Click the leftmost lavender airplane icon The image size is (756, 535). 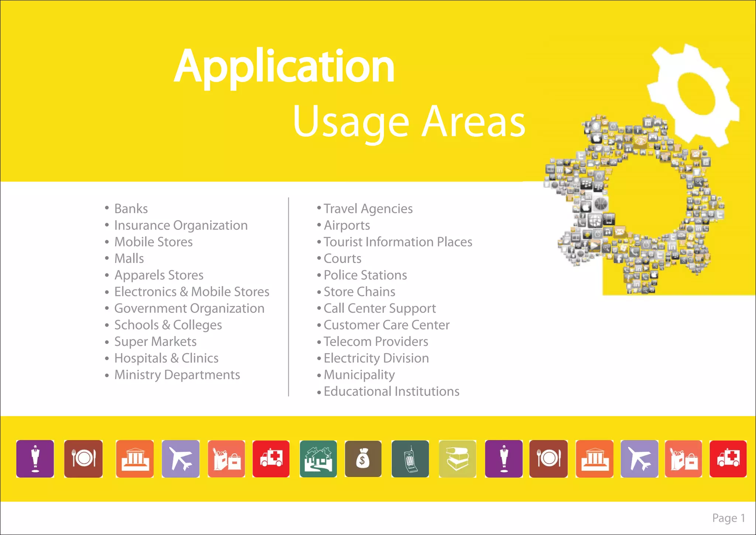(181, 459)
